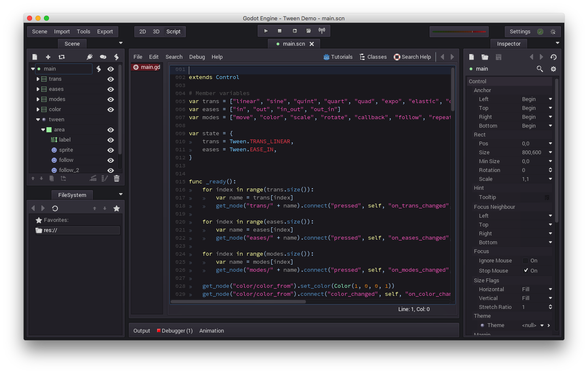Click the Play project button
This screenshot has height=374, width=588.
click(266, 31)
